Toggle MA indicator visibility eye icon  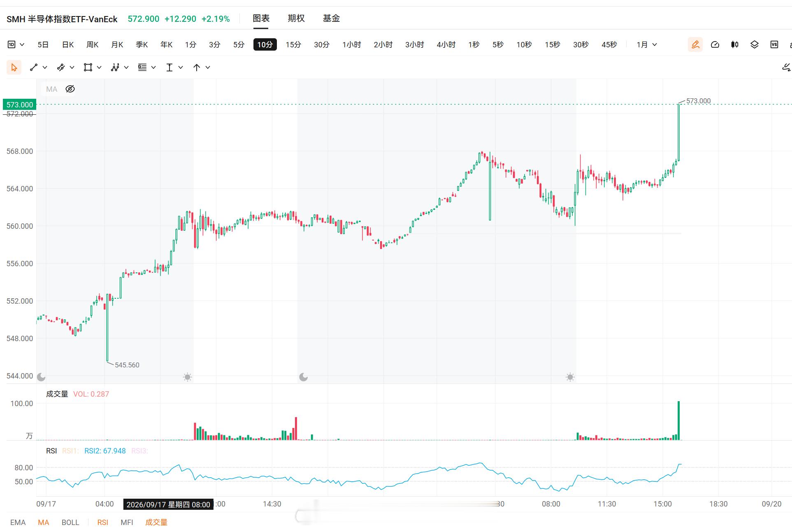pos(70,89)
